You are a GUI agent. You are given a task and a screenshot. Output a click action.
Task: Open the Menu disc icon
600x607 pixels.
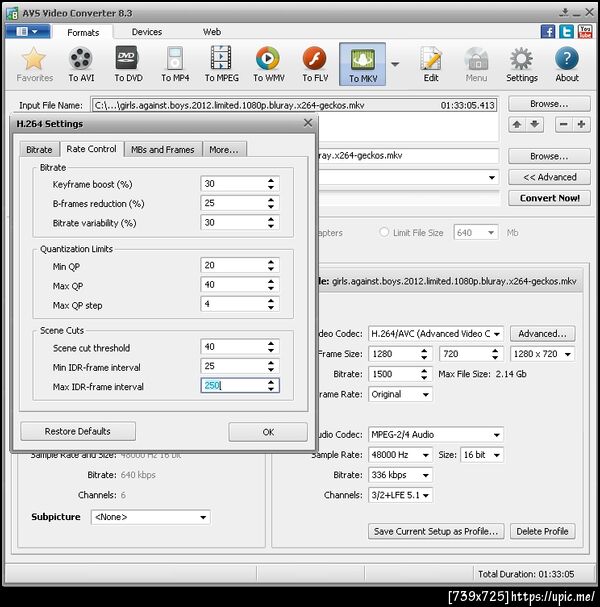coord(476,64)
